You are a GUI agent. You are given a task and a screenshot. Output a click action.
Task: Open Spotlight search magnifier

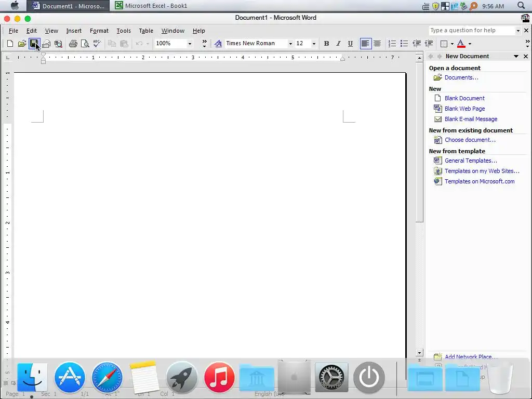(521, 5)
